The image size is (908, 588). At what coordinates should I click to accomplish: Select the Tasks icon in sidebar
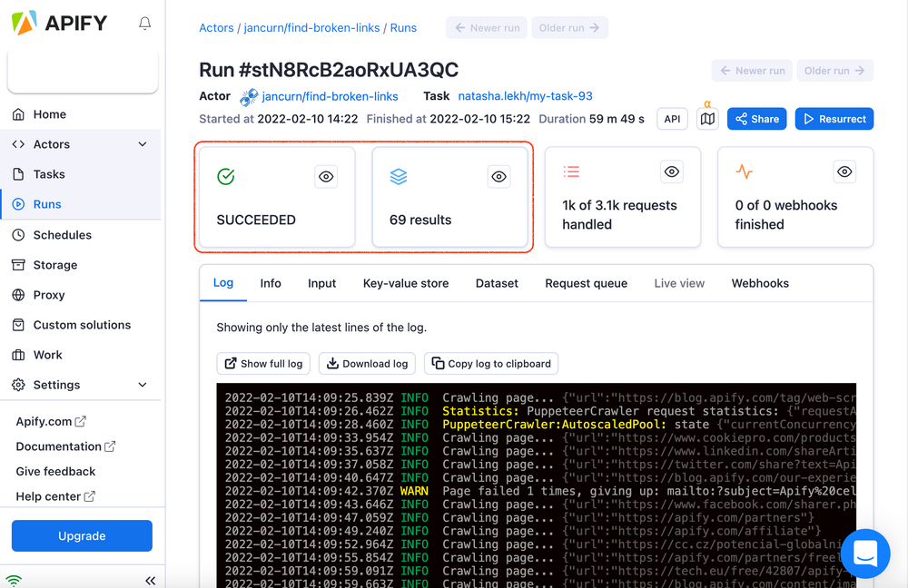[x=19, y=174]
